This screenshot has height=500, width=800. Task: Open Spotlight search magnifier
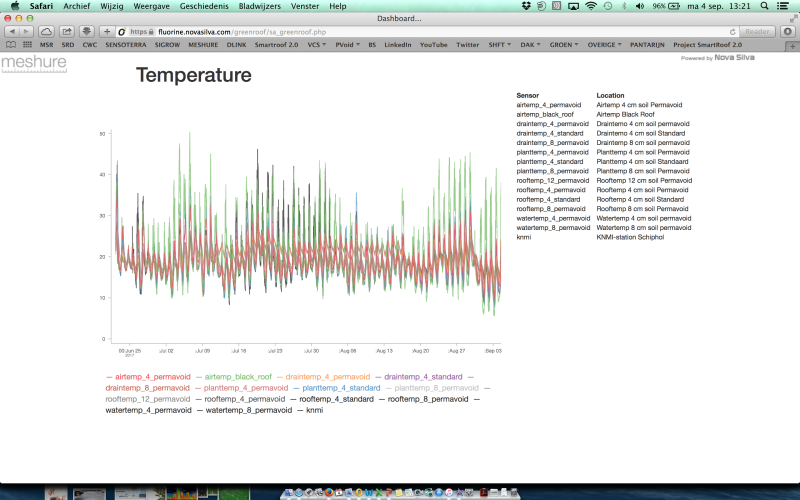(764, 6)
